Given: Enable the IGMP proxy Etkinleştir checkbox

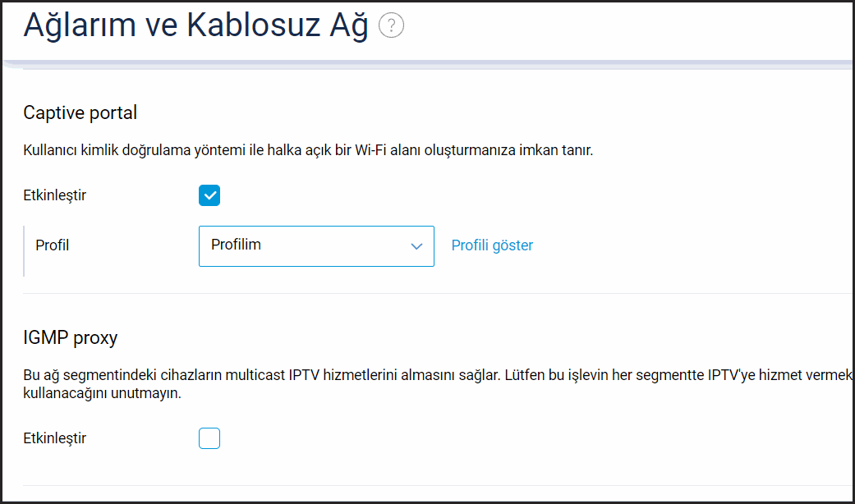Looking at the screenshot, I should [x=209, y=439].
